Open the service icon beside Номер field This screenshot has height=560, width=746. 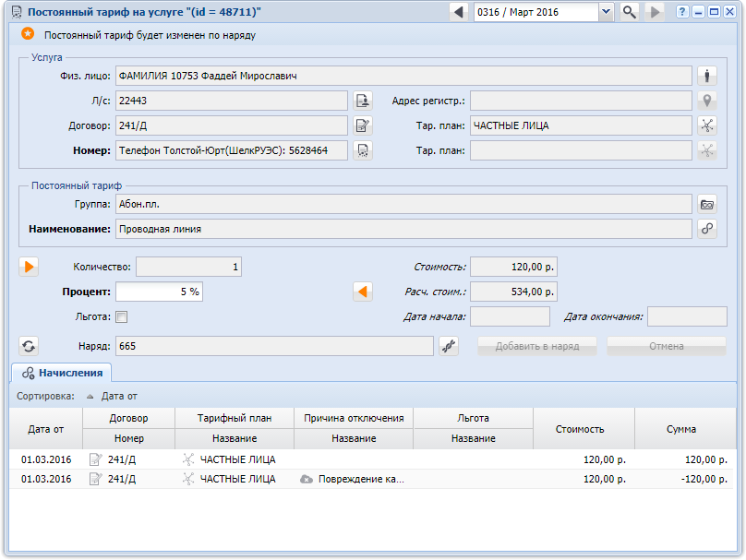point(363,150)
